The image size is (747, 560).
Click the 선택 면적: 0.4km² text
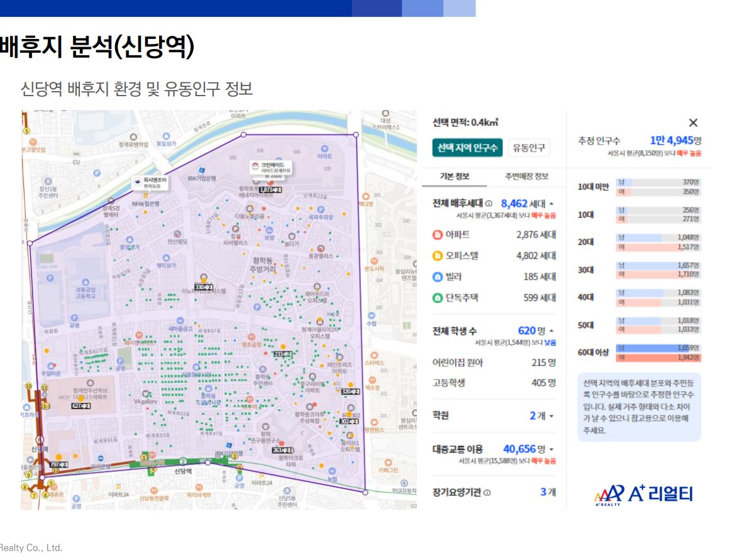pos(465,123)
